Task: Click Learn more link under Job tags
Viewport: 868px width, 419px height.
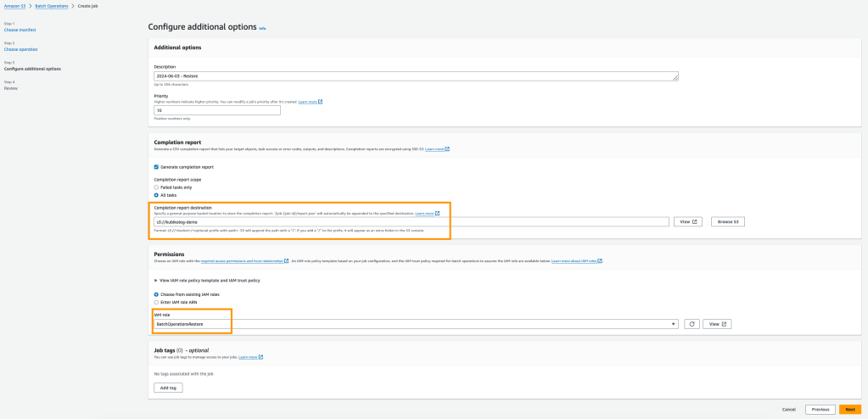Action: pyautogui.click(x=250, y=357)
